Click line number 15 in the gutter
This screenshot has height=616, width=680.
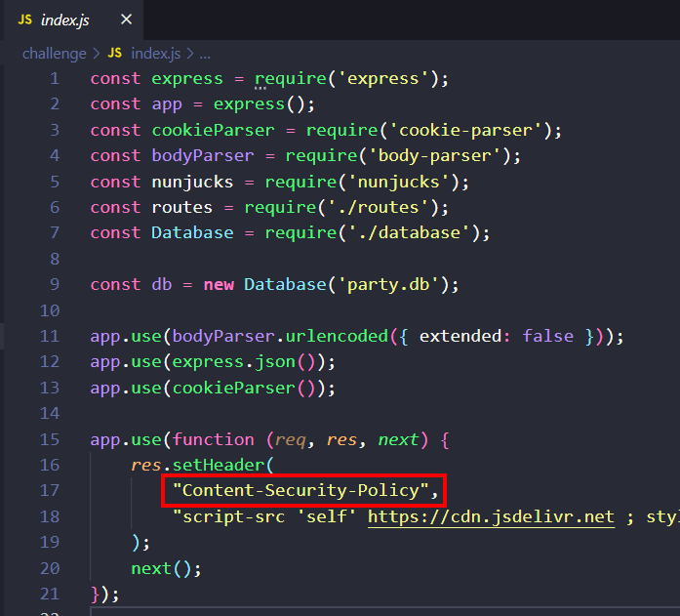pyautogui.click(x=49, y=440)
